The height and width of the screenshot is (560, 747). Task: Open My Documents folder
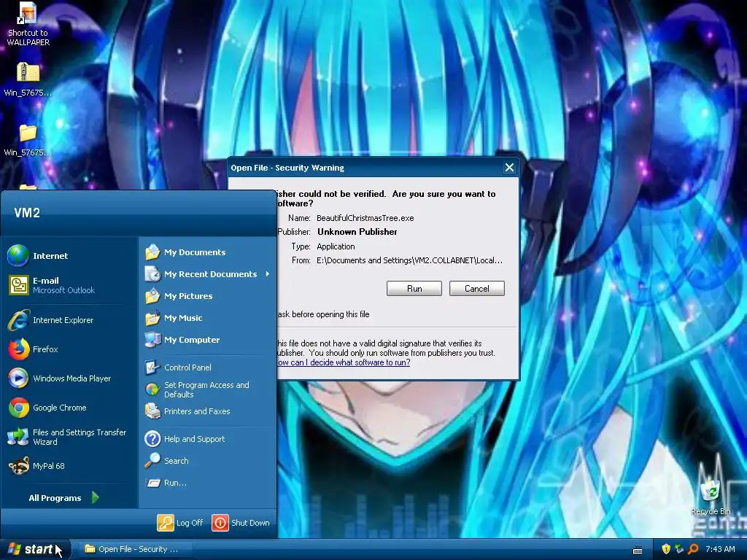click(195, 252)
